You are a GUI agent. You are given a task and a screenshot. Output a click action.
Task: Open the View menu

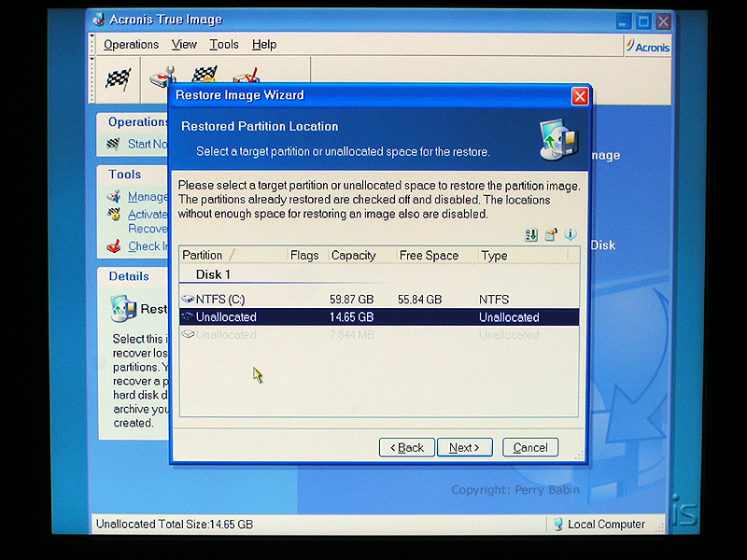[184, 45]
